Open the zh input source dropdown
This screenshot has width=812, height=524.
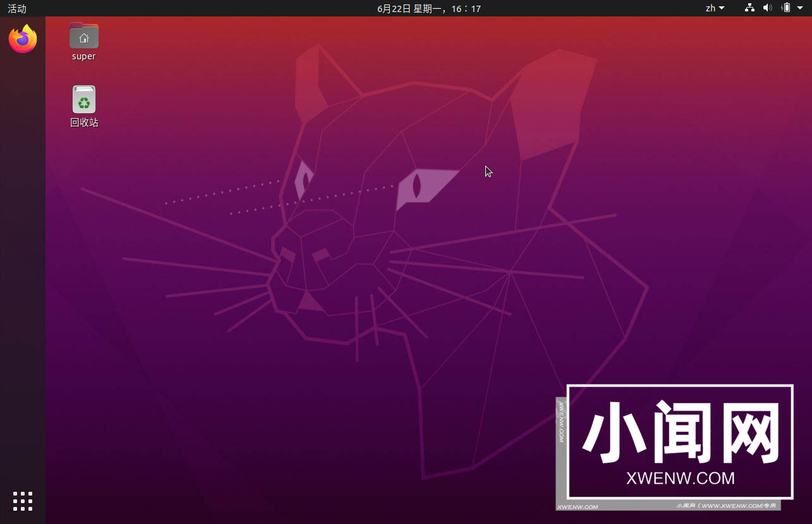[715, 8]
